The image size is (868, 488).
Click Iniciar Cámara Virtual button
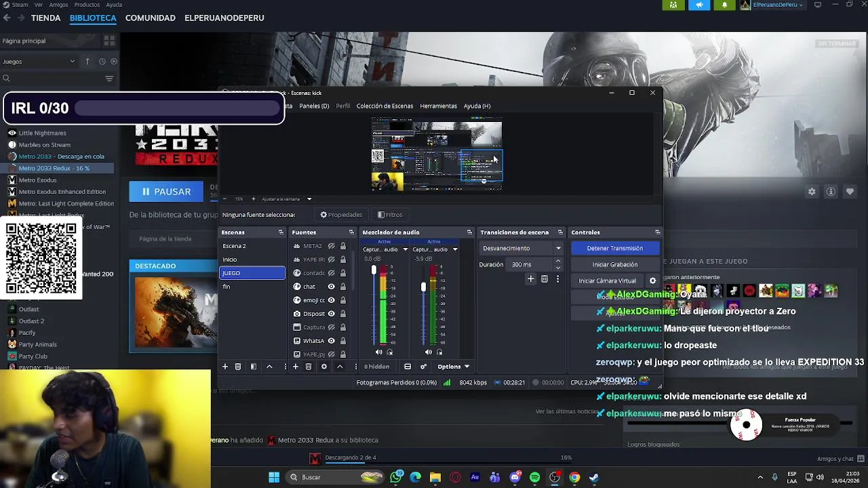click(607, 281)
